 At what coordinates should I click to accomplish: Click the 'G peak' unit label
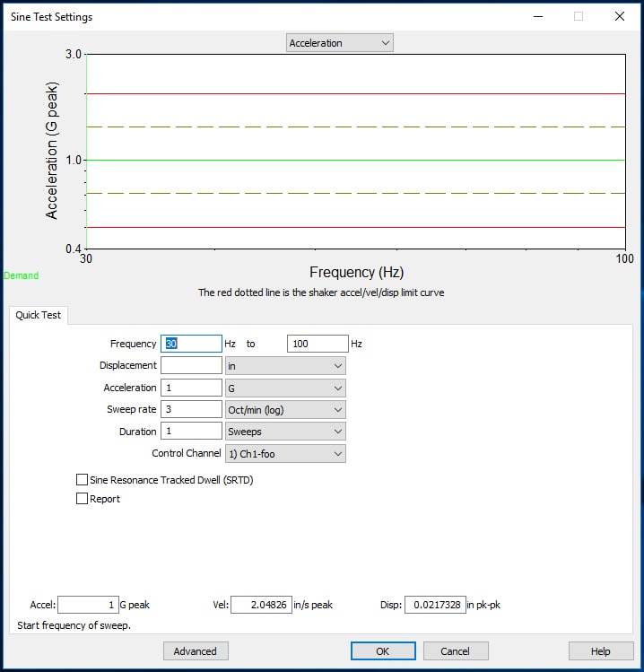point(135,605)
